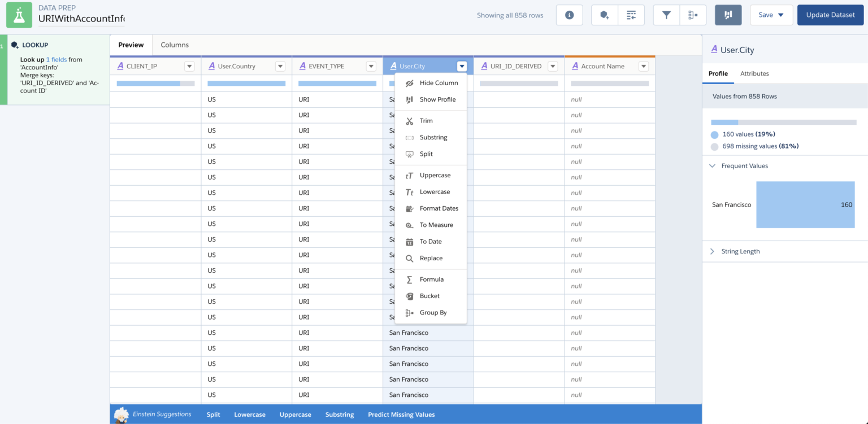Click the Update Dataset button
The height and width of the screenshot is (424, 868).
[x=830, y=15]
